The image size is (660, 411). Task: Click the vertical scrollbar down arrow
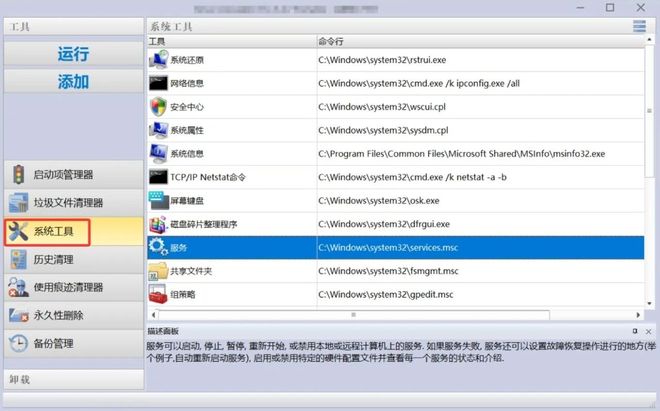coord(649,303)
